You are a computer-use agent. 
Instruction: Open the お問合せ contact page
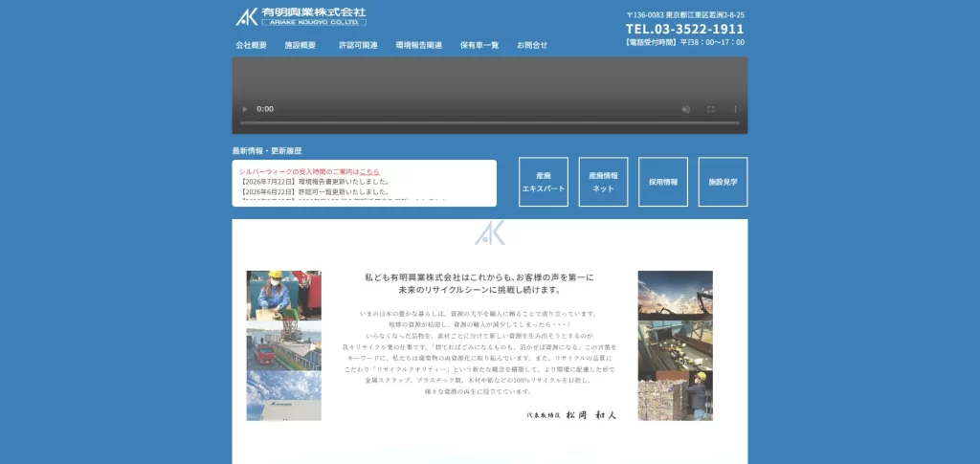coord(532,45)
